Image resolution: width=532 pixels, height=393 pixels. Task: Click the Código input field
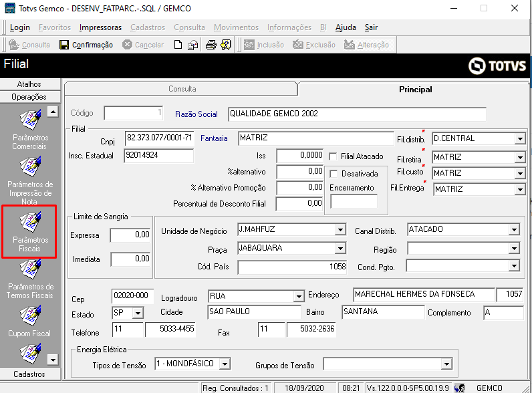pyautogui.click(x=134, y=113)
